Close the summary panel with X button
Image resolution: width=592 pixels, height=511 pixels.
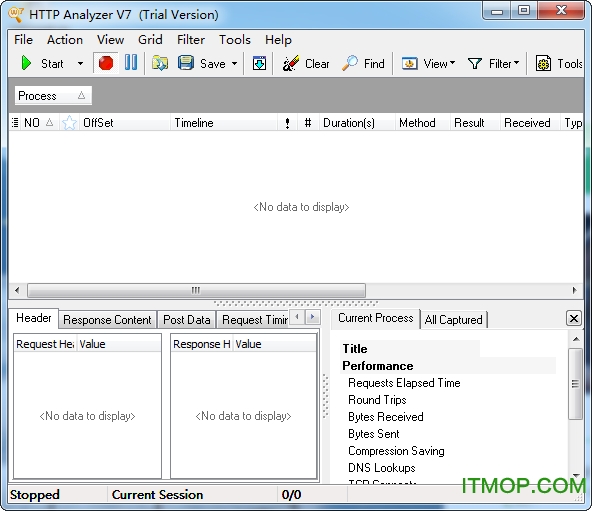(574, 318)
